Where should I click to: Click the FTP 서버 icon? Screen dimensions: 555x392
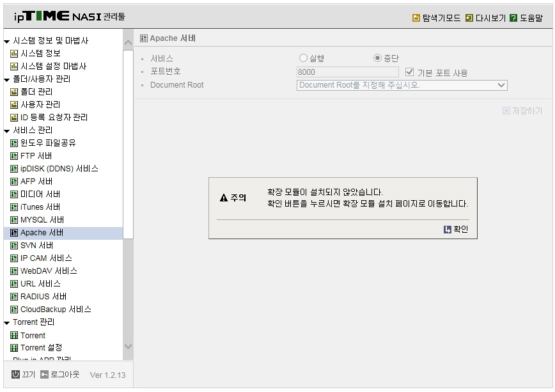pyautogui.click(x=14, y=156)
